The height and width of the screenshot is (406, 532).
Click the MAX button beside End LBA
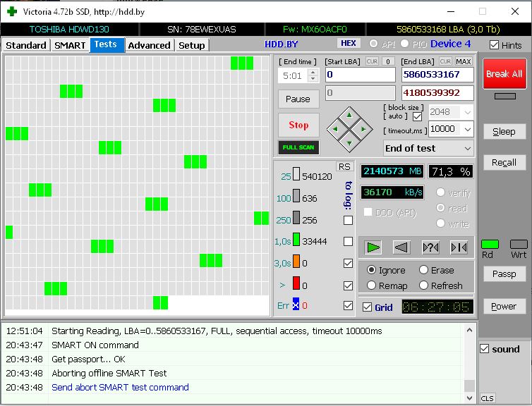tap(463, 61)
